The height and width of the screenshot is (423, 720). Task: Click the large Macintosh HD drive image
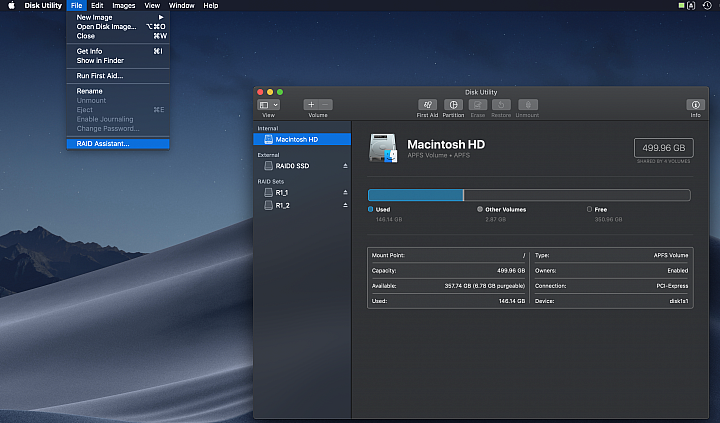pyautogui.click(x=383, y=148)
